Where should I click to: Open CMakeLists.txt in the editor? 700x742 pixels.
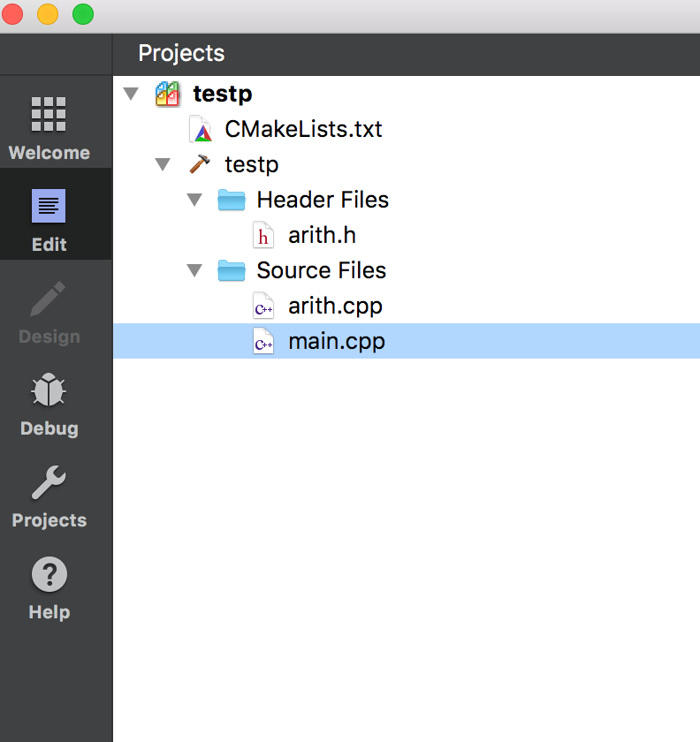tap(303, 129)
